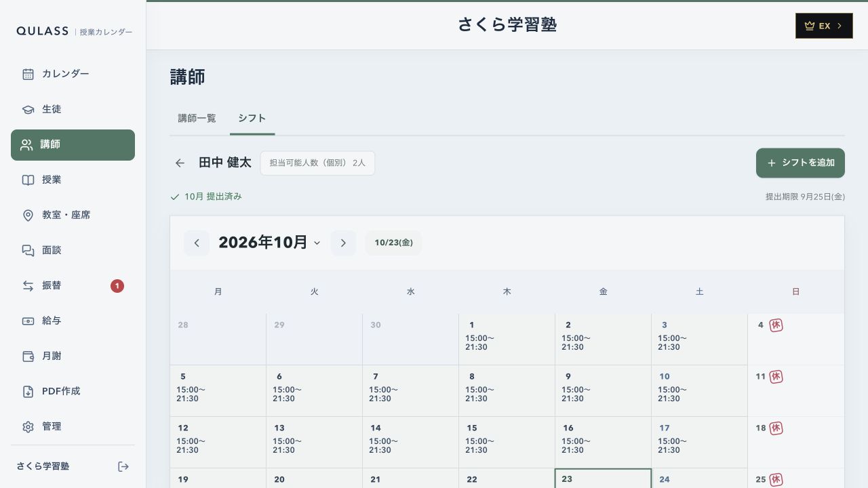Open 振替 transfers page

tap(73, 285)
